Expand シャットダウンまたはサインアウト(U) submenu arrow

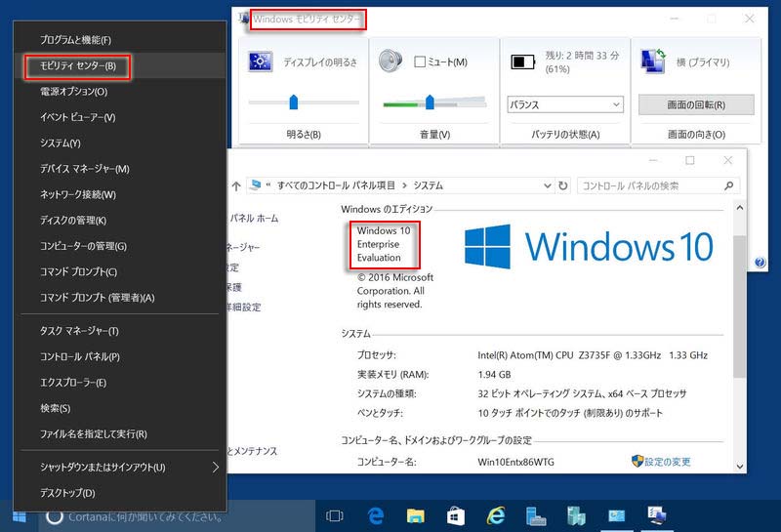click(215, 468)
